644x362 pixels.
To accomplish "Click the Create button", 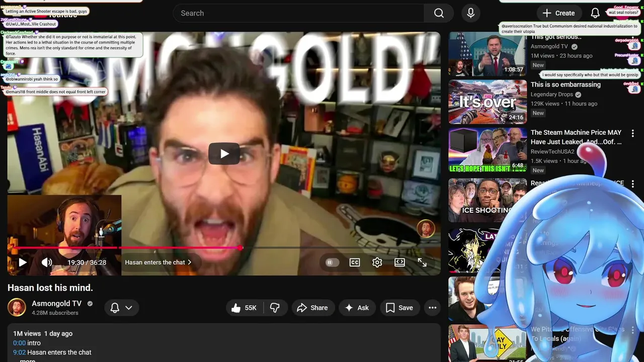I will 559,13.
